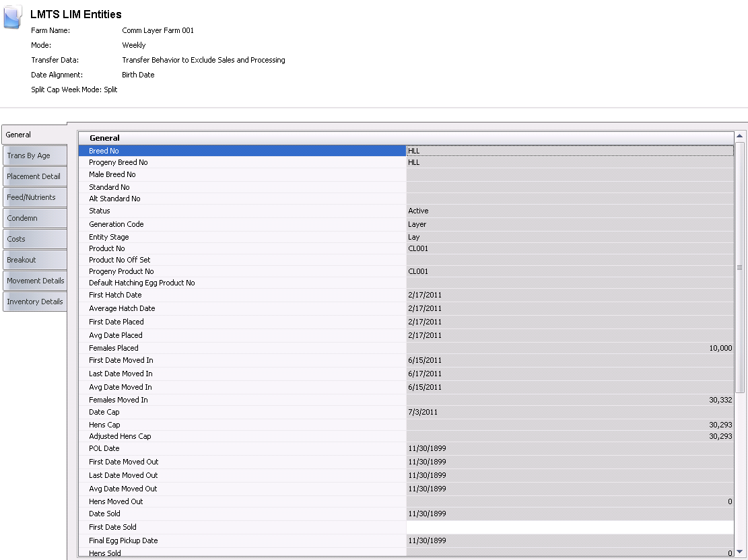Image resolution: width=748 pixels, height=560 pixels.
Task: Open the Movement Details tab
Action: point(34,281)
